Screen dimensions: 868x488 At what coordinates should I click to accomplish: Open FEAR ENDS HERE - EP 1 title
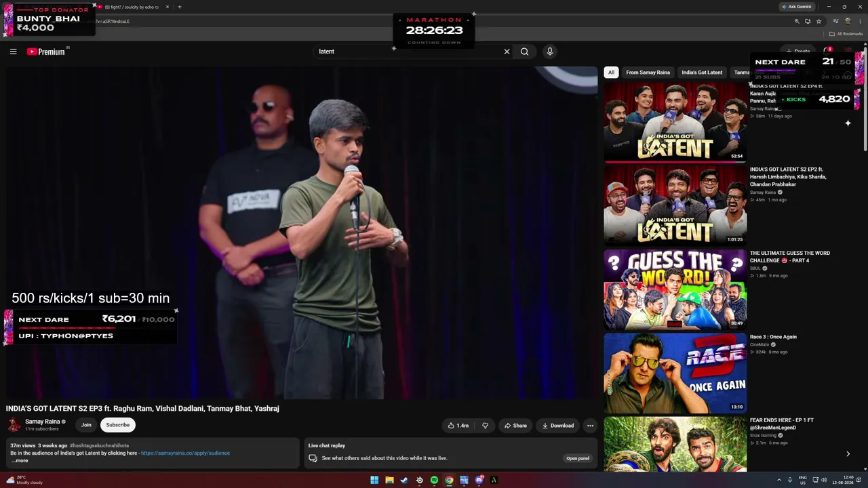tap(782, 424)
